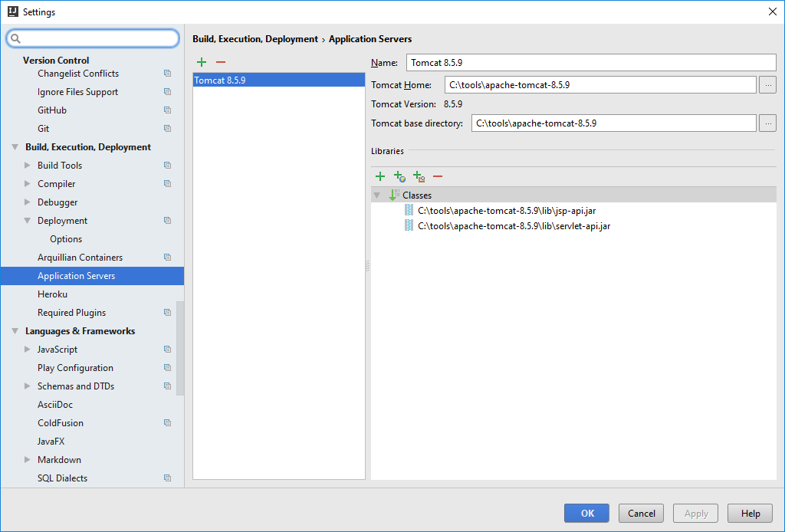Click the green plus icon to add a library
785x532 pixels.
tap(380, 176)
